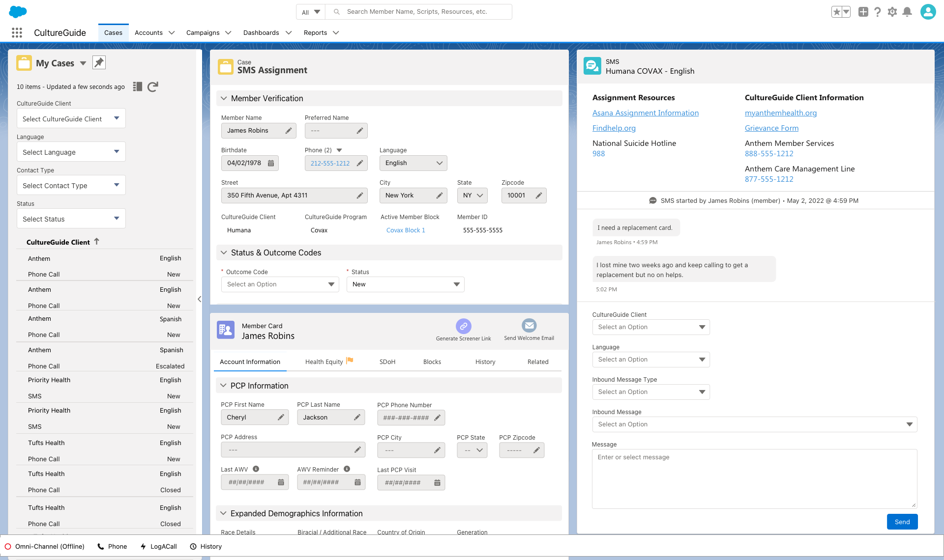Click the Send message button
Viewport: 944px width, 560px height.
(902, 522)
